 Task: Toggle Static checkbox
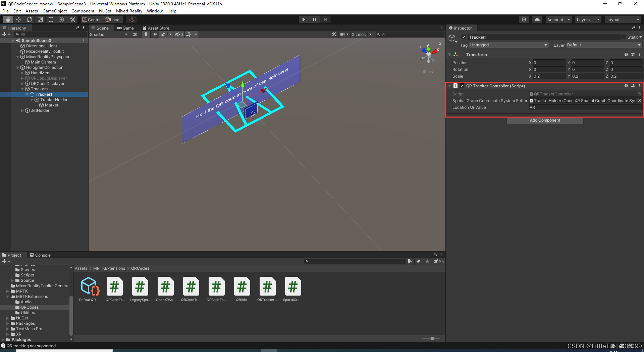624,37
